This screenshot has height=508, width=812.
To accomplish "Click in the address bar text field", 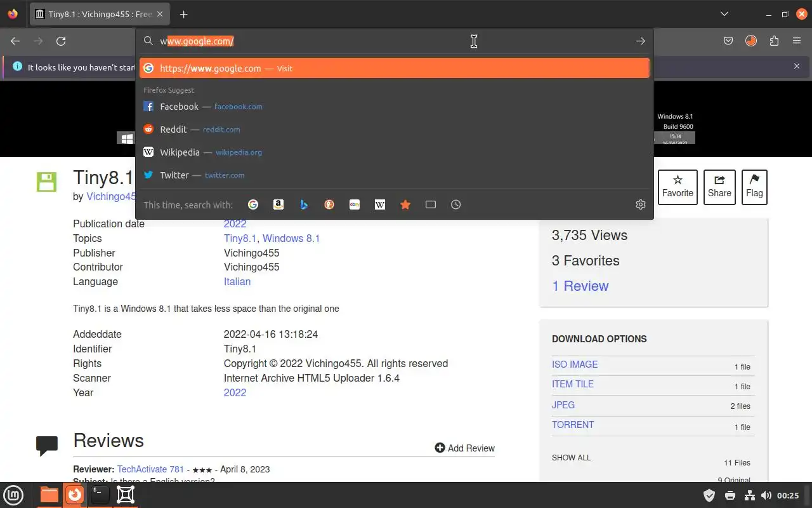I will (393, 41).
